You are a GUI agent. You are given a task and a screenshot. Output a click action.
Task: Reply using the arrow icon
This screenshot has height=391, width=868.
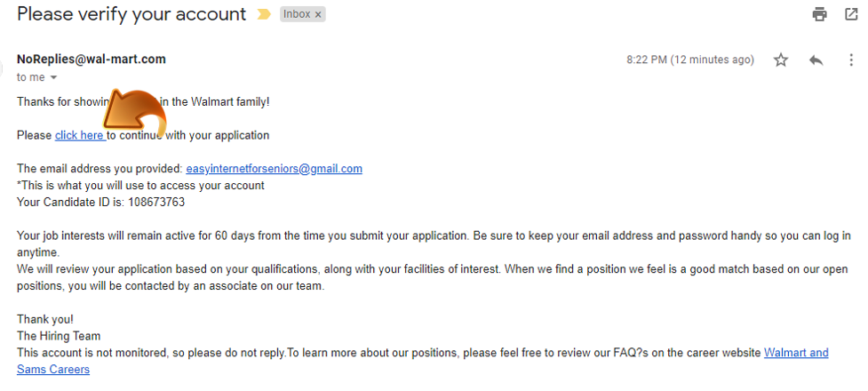coord(816,60)
